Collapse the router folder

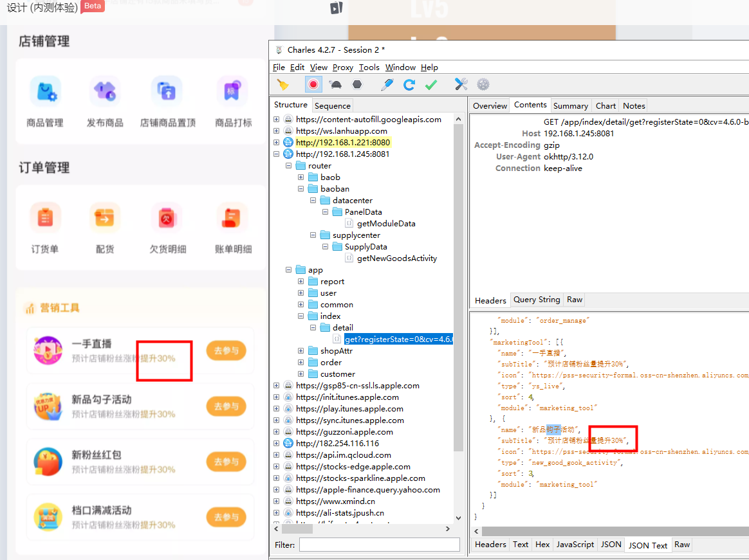click(x=288, y=166)
